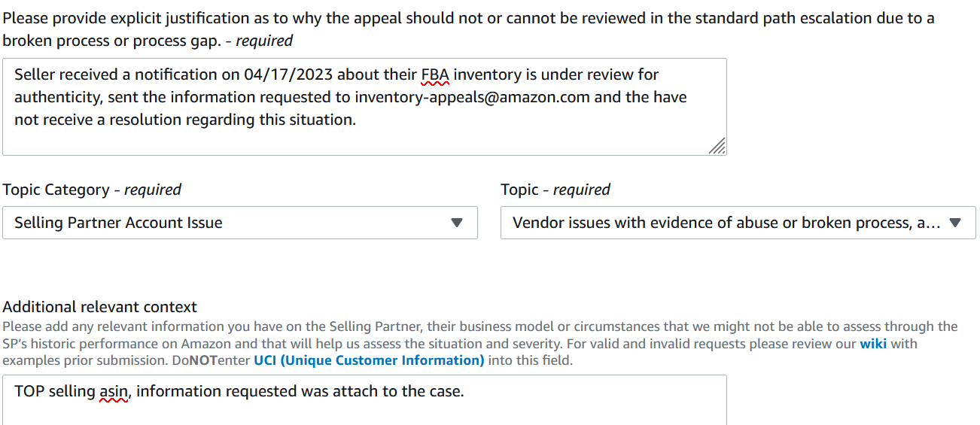Click the Topic field's dropdown arrow

(x=955, y=223)
